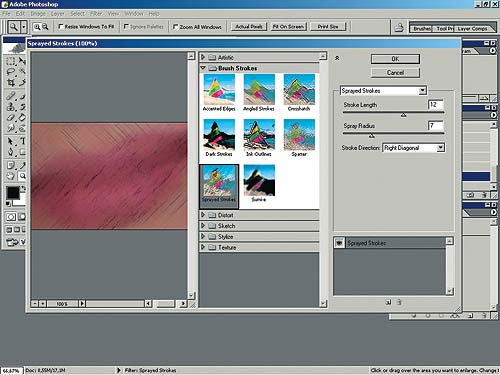Open the Filter menu

tap(96, 14)
